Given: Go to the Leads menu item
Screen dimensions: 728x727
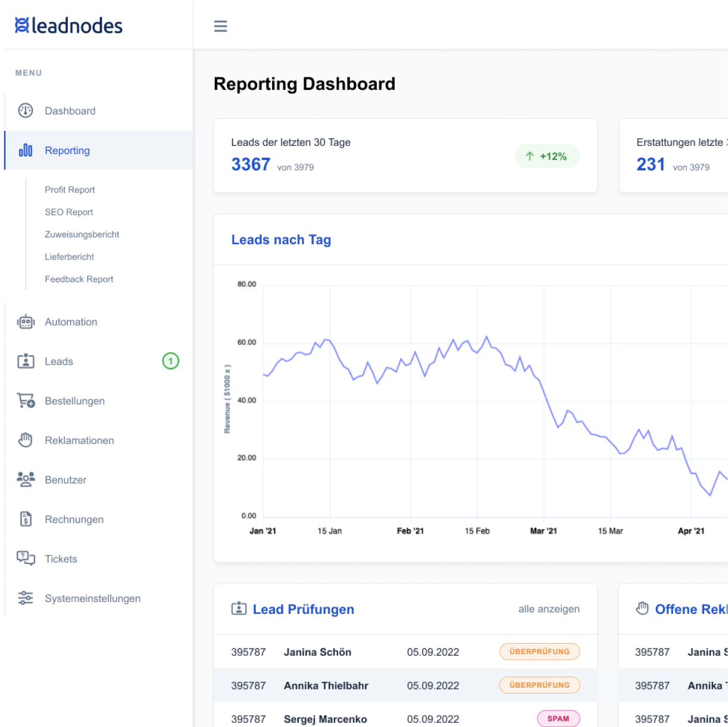Looking at the screenshot, I should click(99, 361).
